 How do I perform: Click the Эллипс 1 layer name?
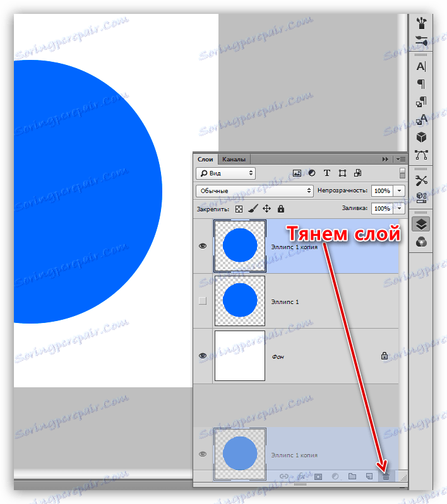point(285,302)
